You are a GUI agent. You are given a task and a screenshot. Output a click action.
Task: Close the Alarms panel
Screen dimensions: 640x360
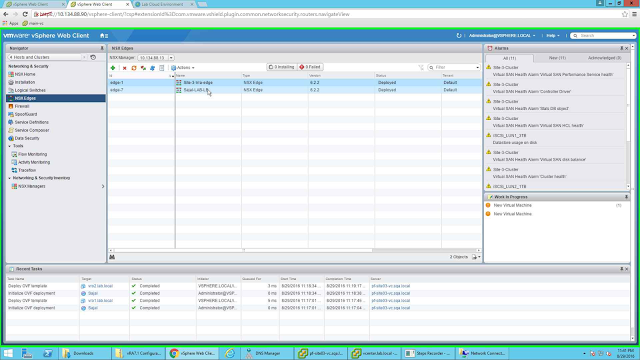(627, 48)
